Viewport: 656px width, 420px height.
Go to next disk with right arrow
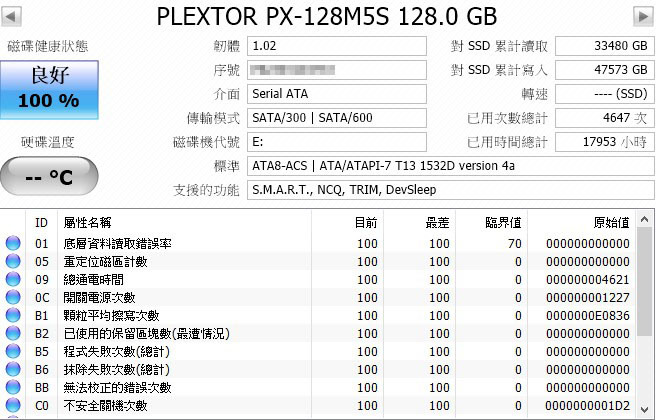pos(643,17)
